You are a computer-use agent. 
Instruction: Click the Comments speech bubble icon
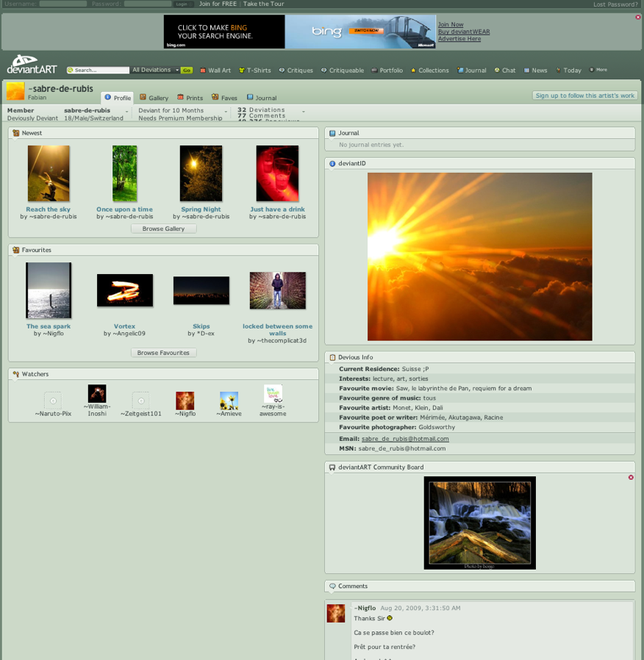pos(332,586)
